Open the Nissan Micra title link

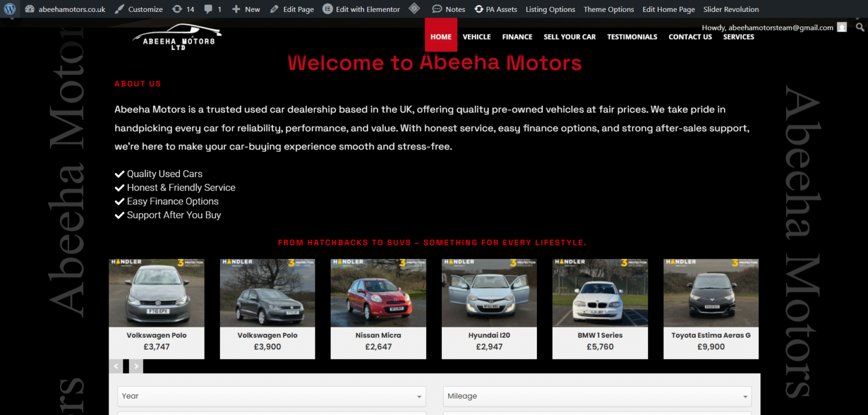378,335
